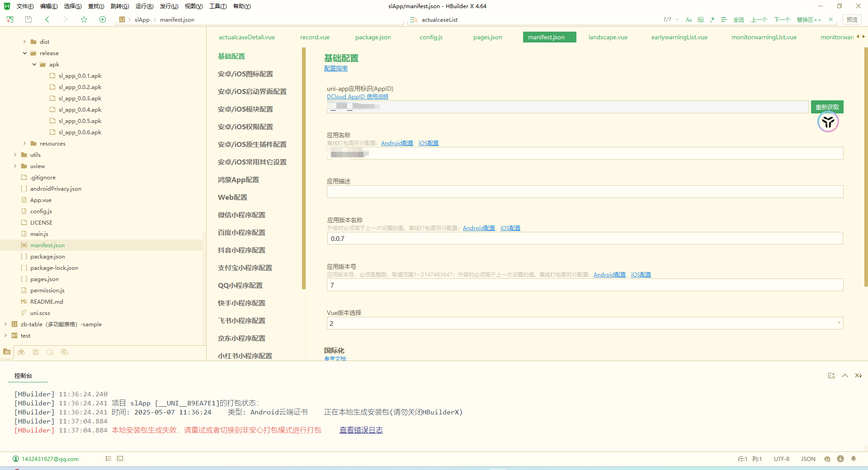Click the chat feedback icon in status bar
This screenshot has width=868, height=470.
pyautogui.click(x=827, y=459)
